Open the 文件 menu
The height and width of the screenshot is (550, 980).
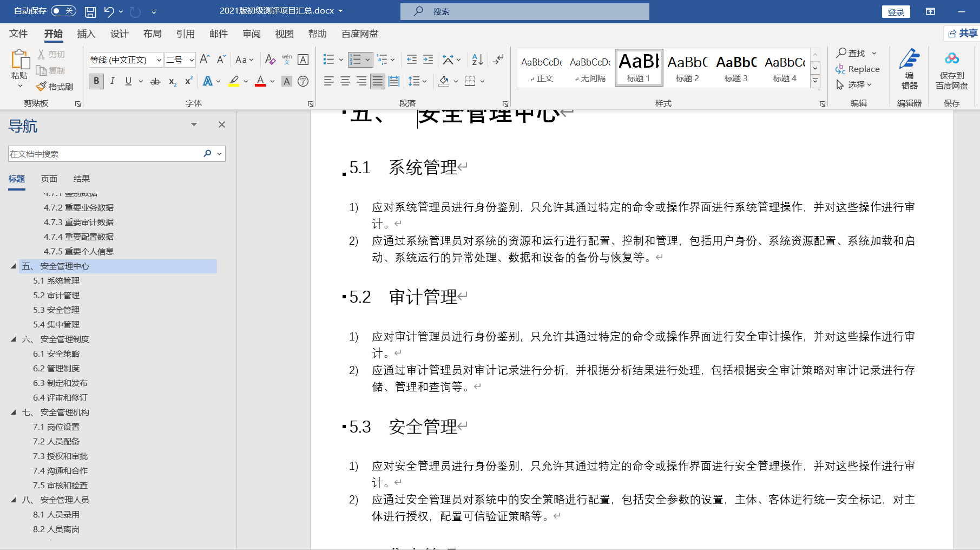click(18, 34)
